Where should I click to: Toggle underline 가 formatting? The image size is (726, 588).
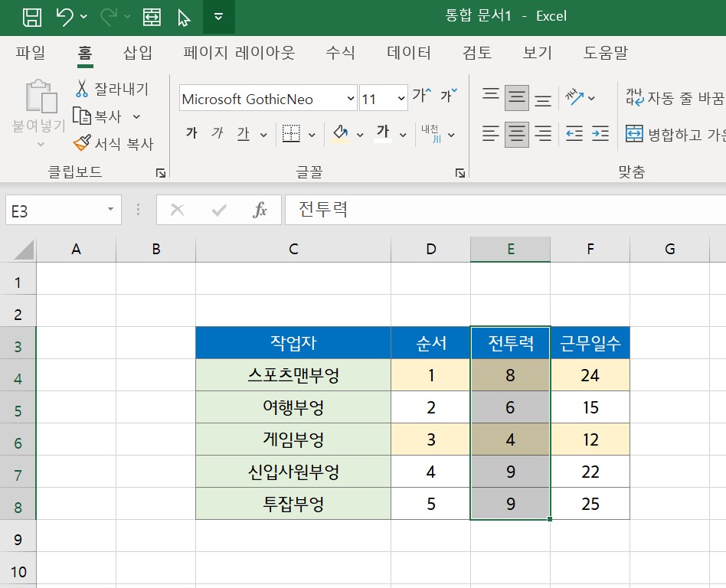[x=244, y=134]
